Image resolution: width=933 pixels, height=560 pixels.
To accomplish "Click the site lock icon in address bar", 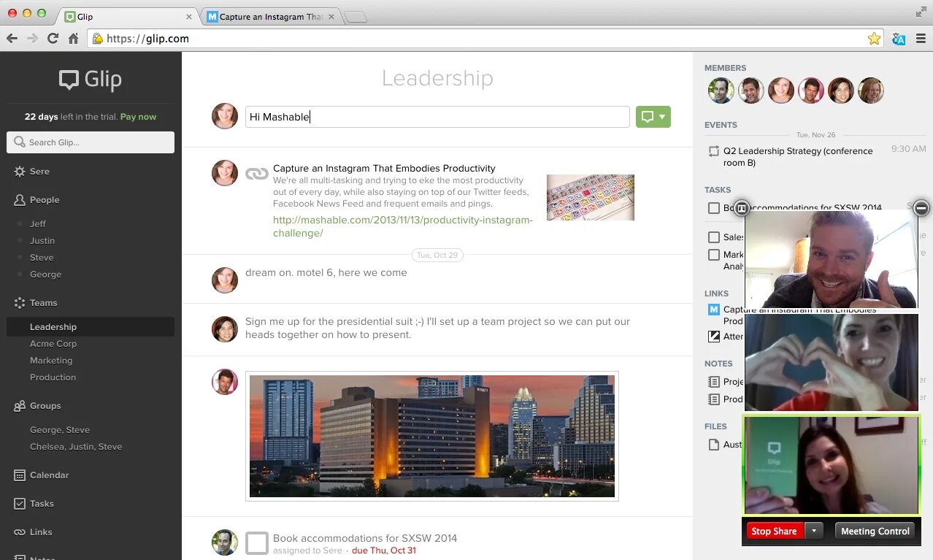I will pyautogui.click(x=97, y=39).
